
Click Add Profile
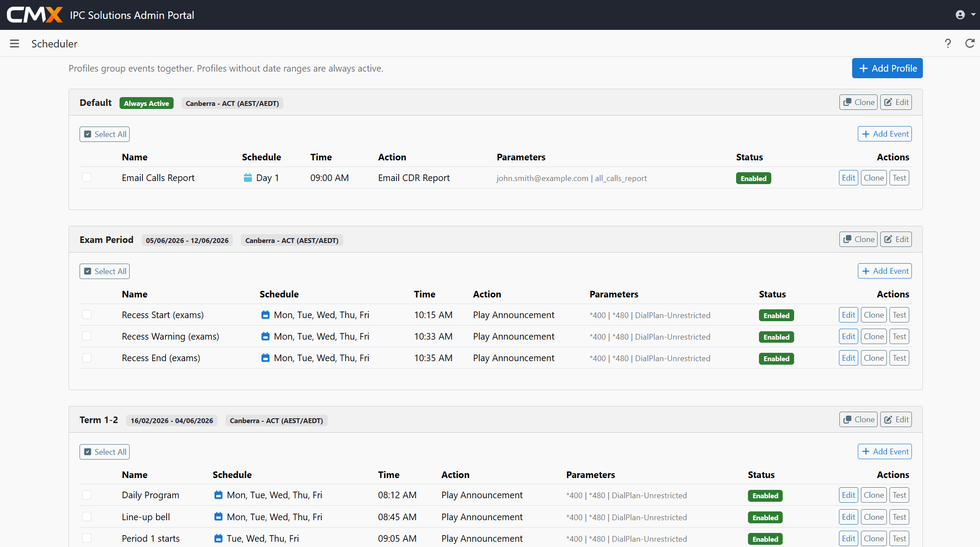click(887, 68)
